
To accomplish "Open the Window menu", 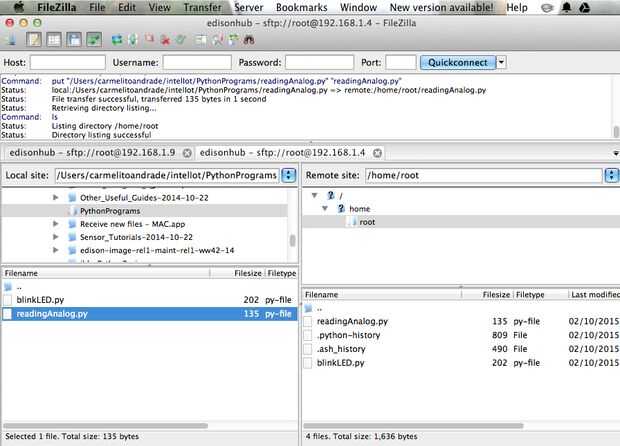I will [x=358, y=7].
